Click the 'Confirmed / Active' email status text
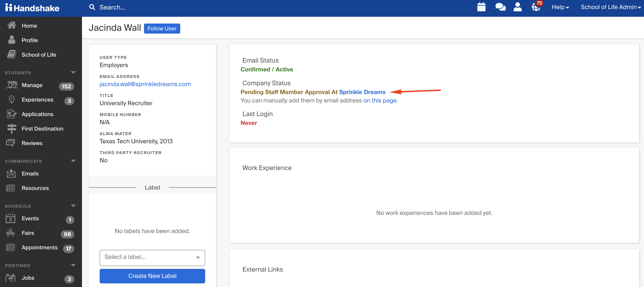This screenshot has height=287, width=644. (x=267, y=69)
